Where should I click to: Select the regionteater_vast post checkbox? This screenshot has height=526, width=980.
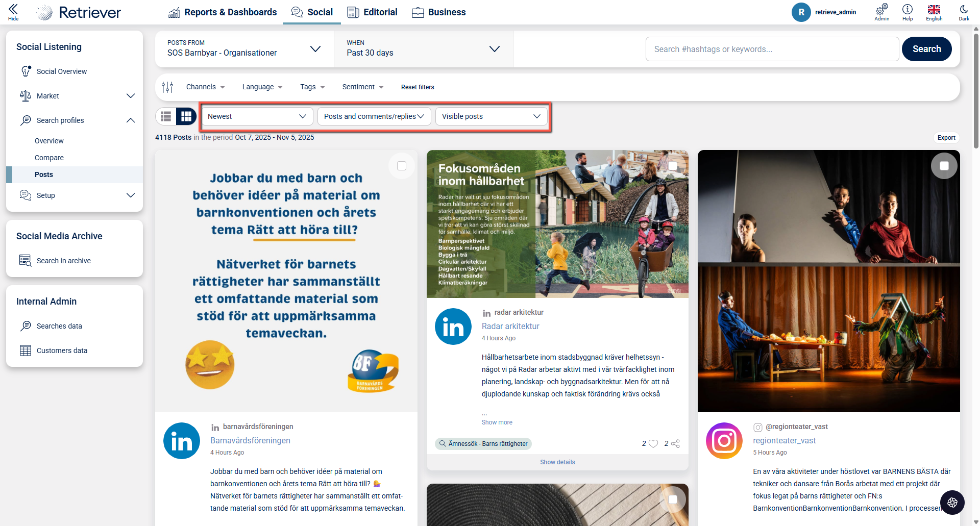pos(944,166)
